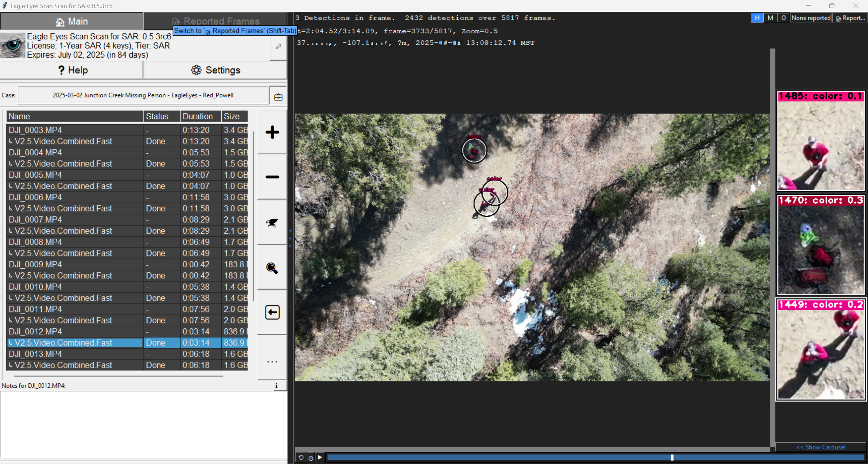Click the license key wrench icon
The height and width of the screenshot is (464, 868).
278,46
